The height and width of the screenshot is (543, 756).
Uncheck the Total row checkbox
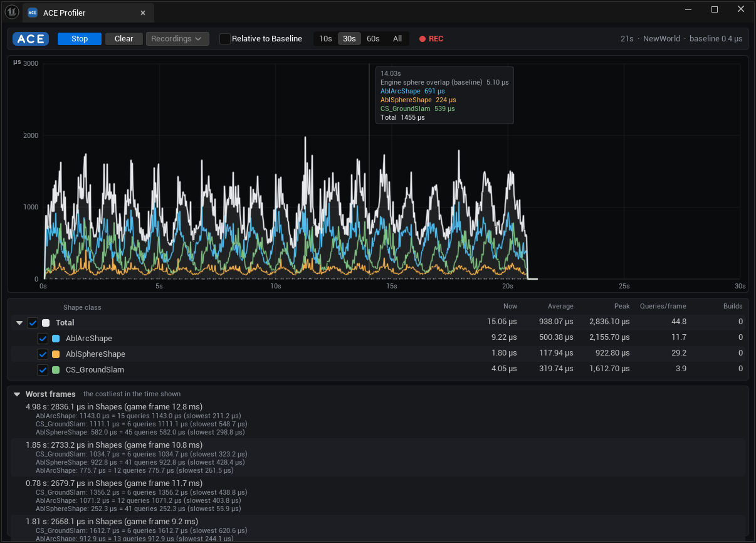point(33,323)
